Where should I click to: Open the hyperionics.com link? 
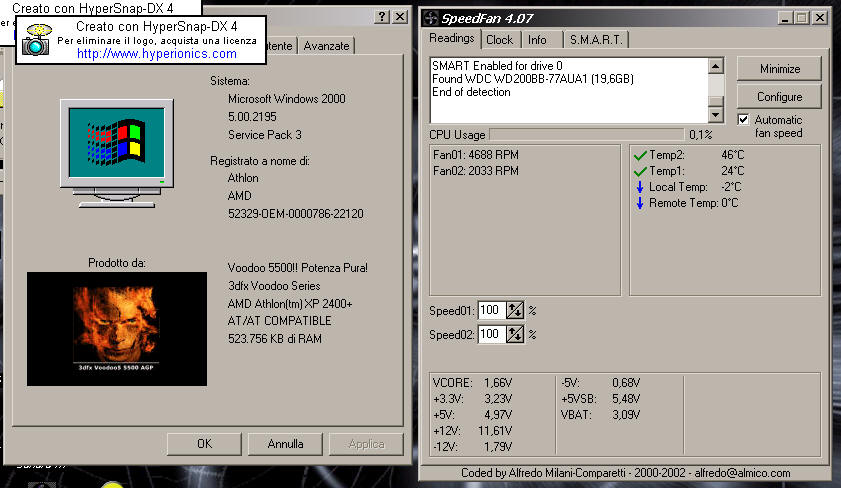157,54
